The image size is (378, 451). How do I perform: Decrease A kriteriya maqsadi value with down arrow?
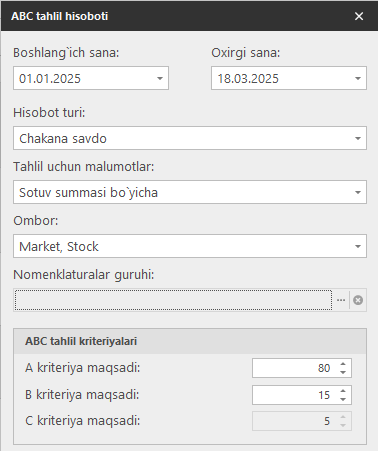[343, 372]
